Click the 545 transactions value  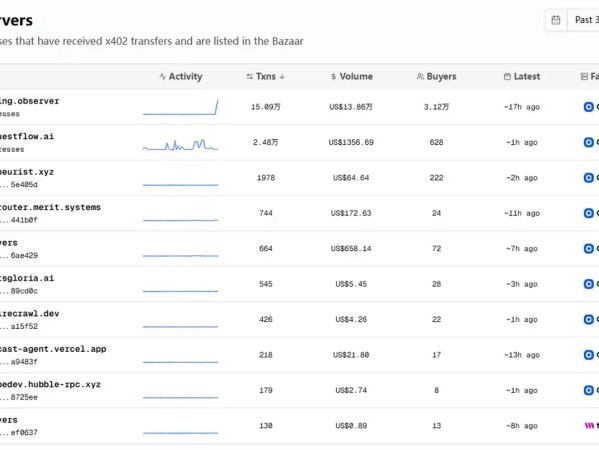tap(266, 284)
